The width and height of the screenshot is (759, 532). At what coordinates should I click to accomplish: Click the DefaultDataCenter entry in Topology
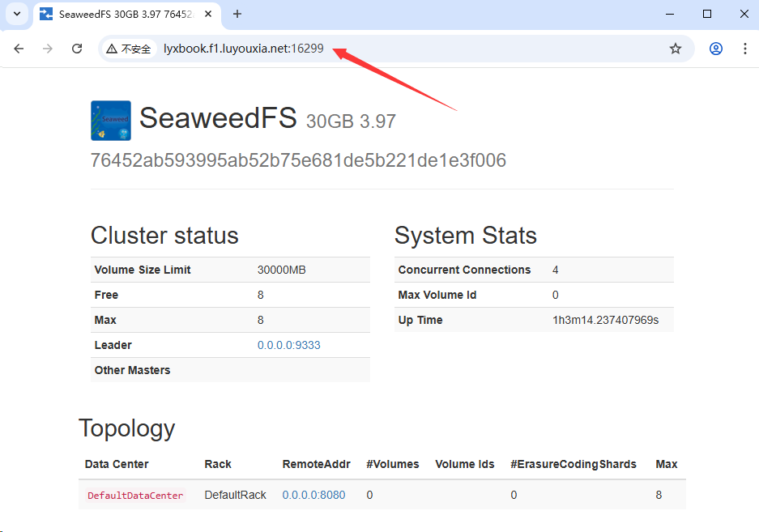(134, 495)
